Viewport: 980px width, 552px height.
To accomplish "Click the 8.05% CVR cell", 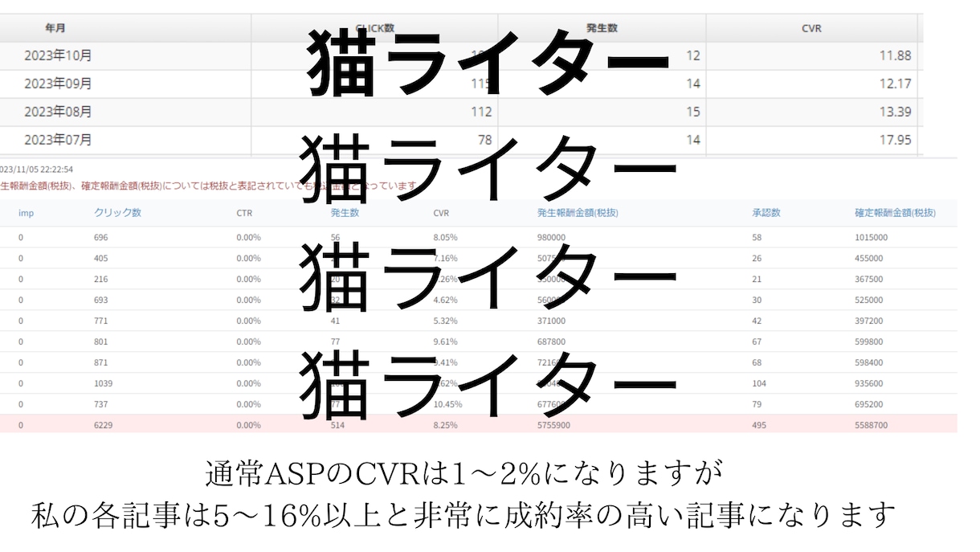I will (444, 238).
